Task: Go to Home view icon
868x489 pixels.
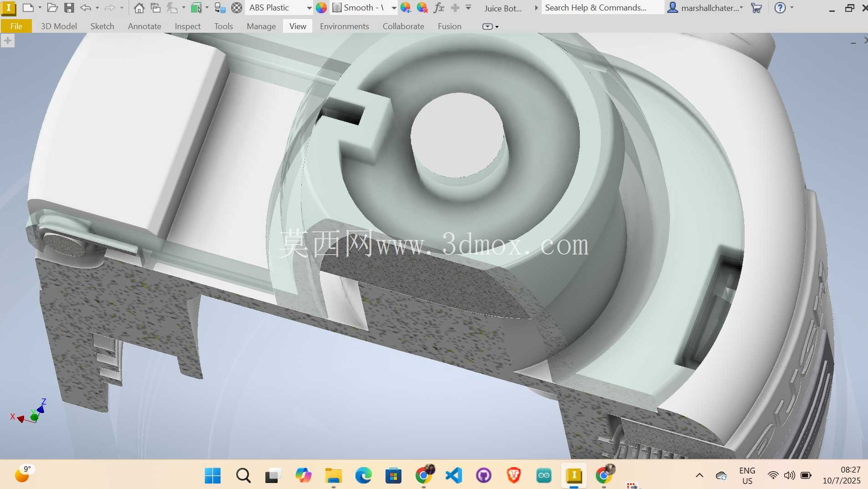Action: (x=139, y=8)
